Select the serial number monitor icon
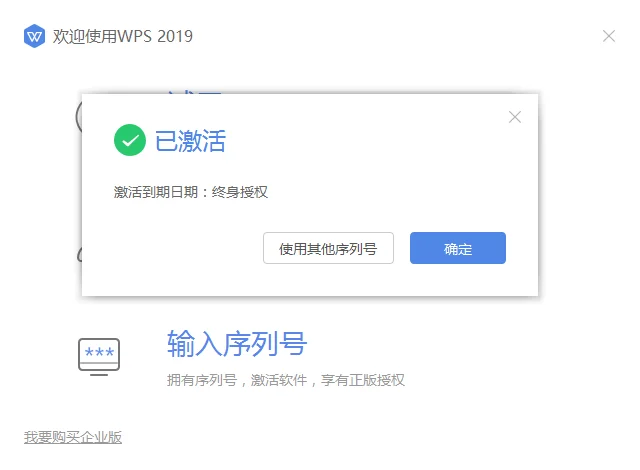 coord(99,357)
